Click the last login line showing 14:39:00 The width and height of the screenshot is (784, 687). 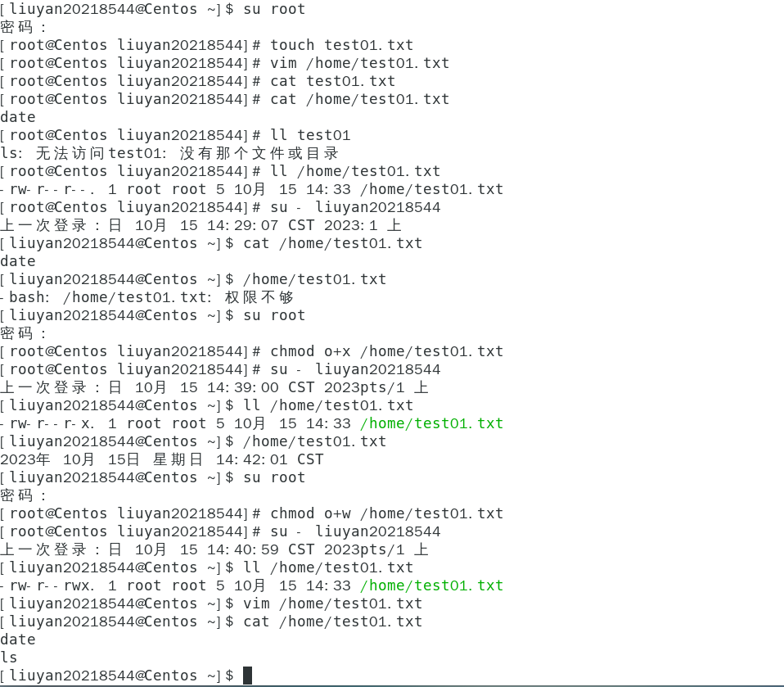click(x=214, y=387)
